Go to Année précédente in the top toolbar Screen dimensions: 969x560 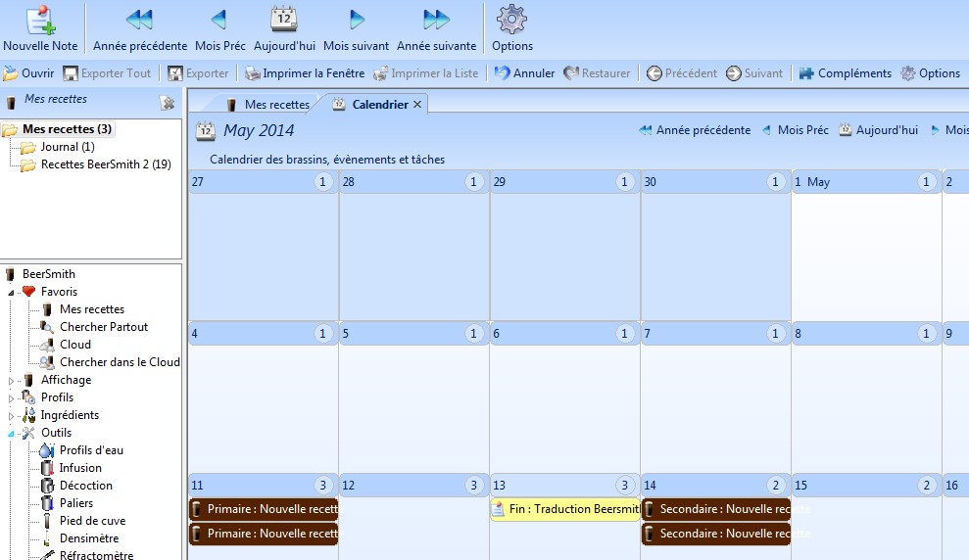tap(140, 21)
